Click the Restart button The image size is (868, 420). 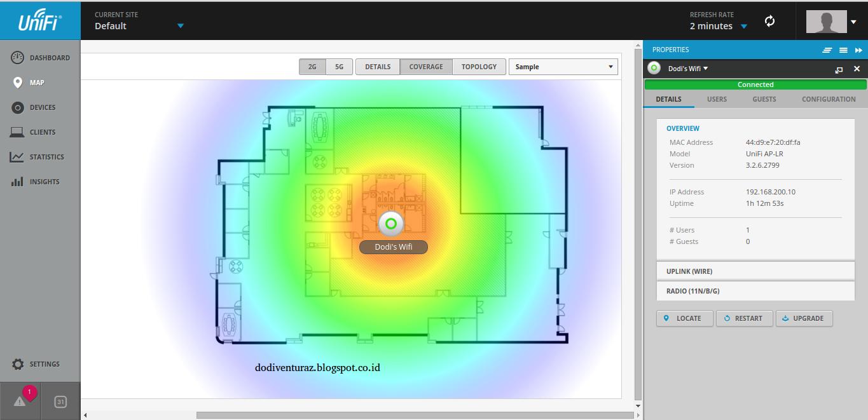(x=744, y=318)
